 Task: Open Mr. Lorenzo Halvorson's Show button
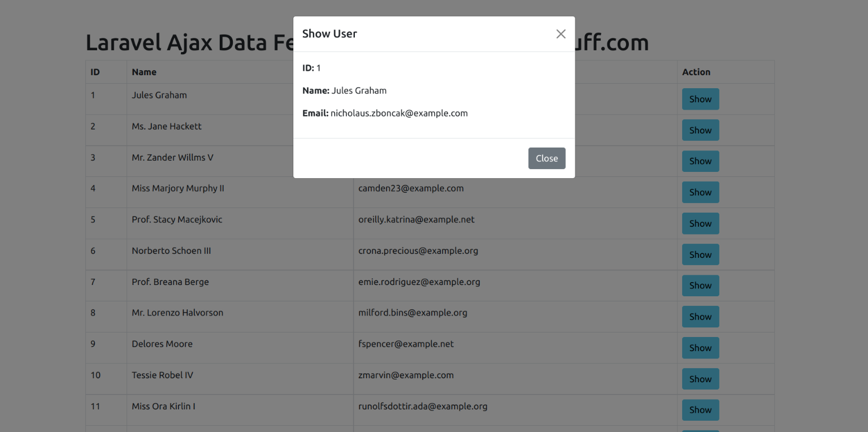pyautogui.click(x=700, y=317)
